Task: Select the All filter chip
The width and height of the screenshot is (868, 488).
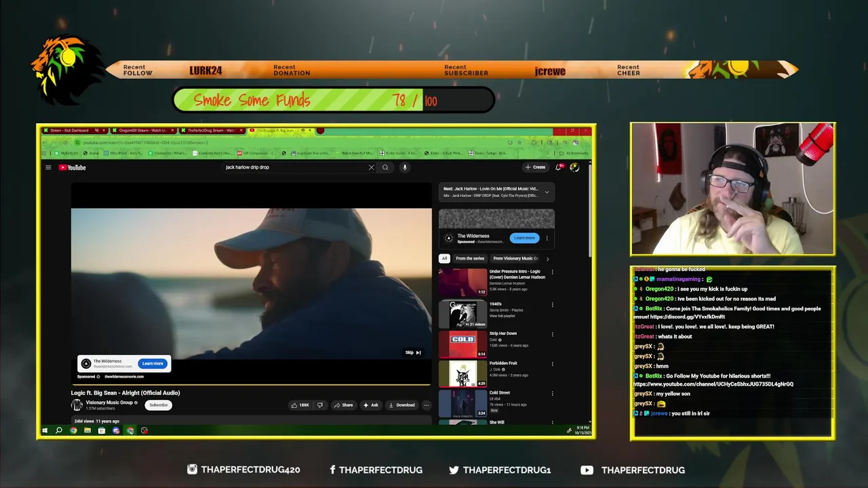Action: click(444, 258)
